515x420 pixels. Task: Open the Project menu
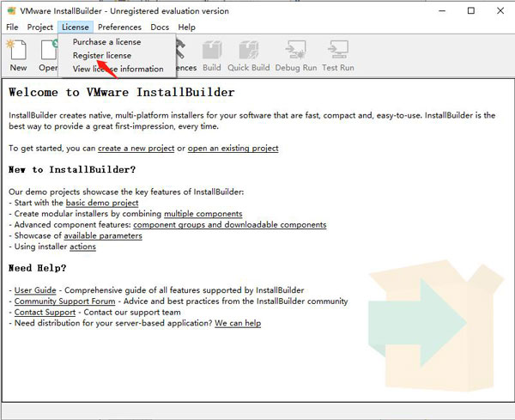point(40,27)
